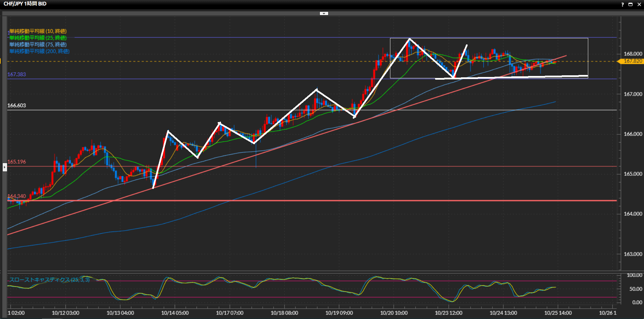Close the CHF/JPY chart window
The height and width of the screenshot is (319, 644).
[x=639, y=4]
